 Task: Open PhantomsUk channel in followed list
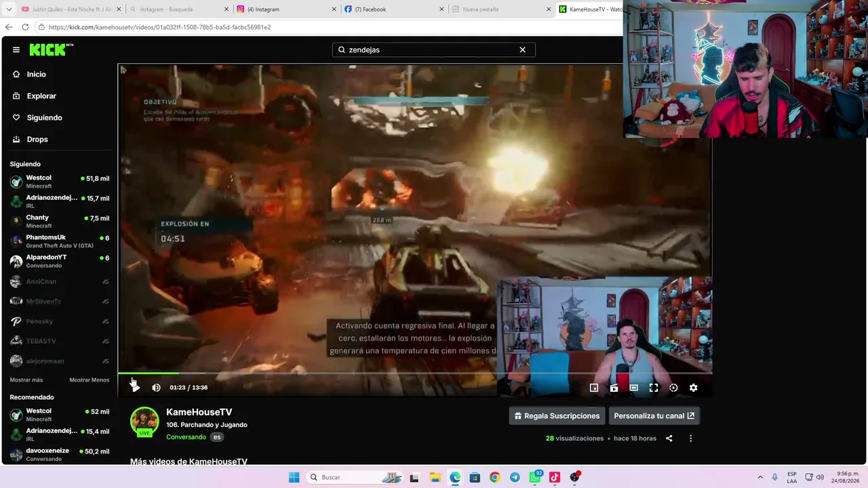[59, 241]
